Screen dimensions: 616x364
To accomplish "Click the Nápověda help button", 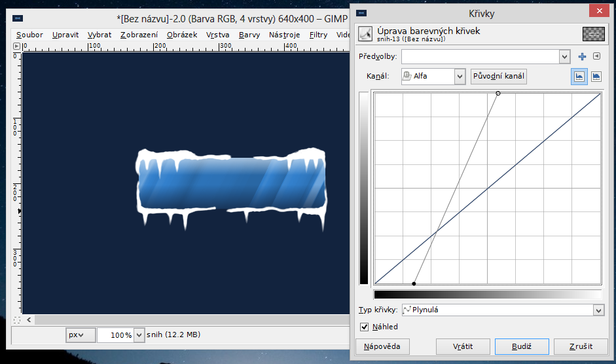I will (382, 346).
